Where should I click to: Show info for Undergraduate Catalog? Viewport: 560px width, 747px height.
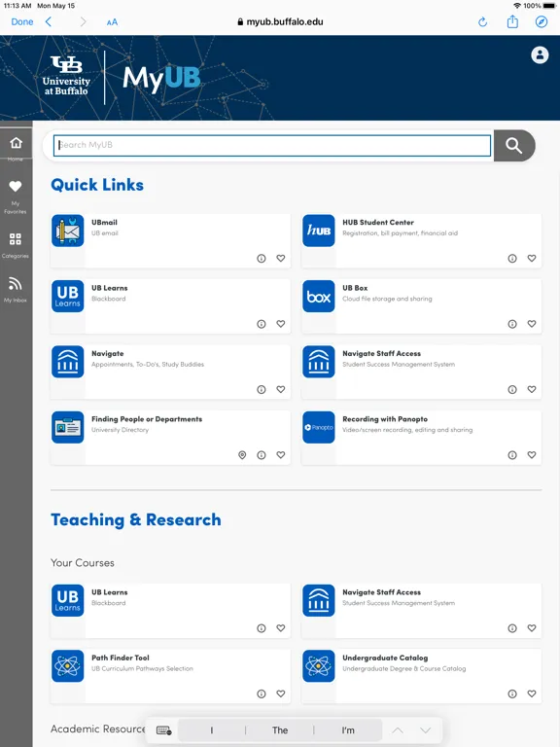pos(512,694)
